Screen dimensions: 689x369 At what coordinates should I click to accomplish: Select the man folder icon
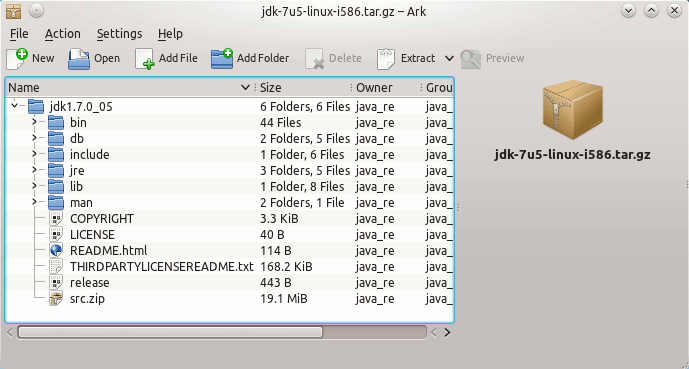point(56,203)
